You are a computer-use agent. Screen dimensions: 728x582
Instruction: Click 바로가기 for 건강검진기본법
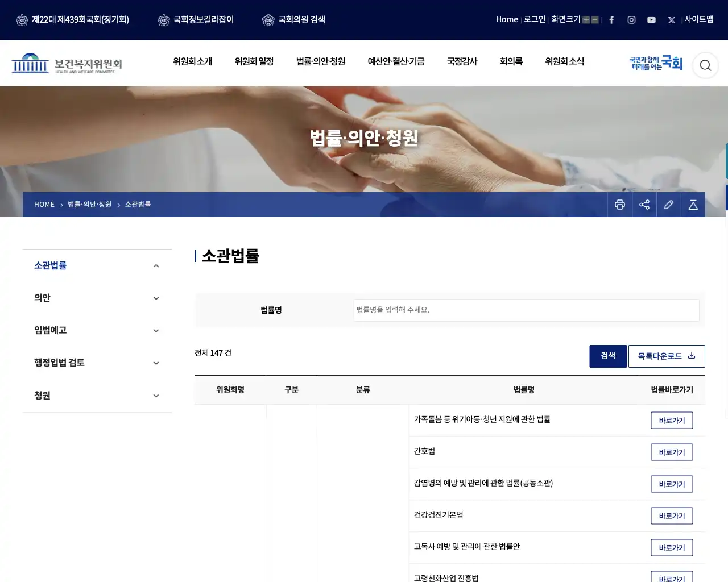[672, 516]
